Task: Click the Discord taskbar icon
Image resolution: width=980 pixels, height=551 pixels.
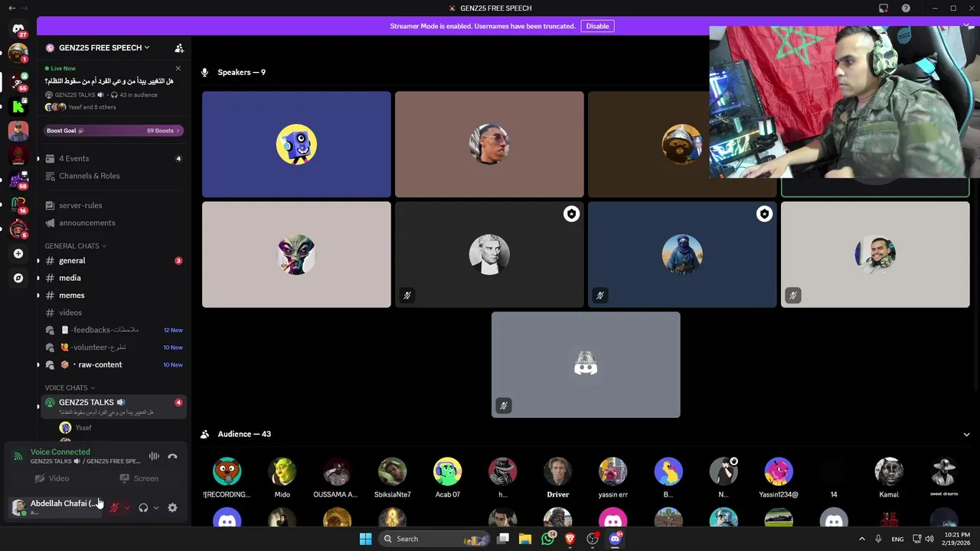Action: coord(615,539)
